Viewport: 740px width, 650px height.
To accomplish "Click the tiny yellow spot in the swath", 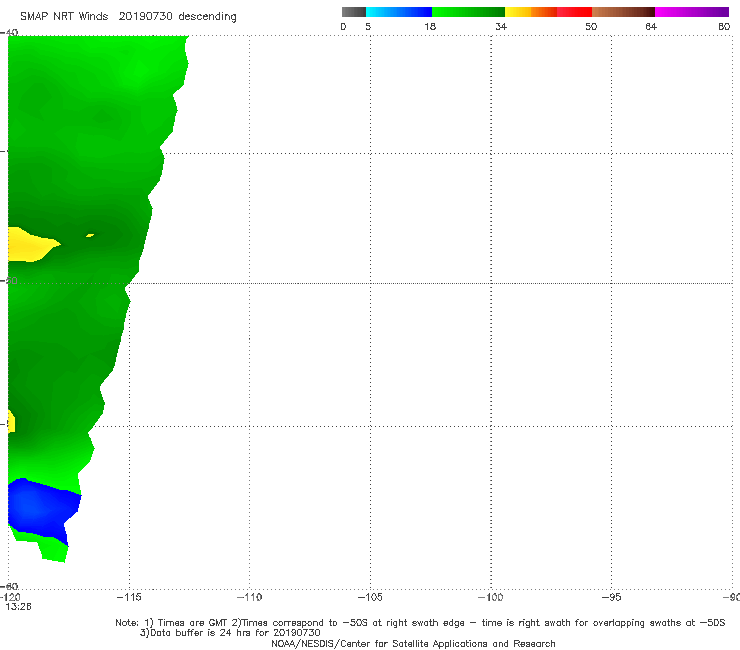I will tap(90, 235).
